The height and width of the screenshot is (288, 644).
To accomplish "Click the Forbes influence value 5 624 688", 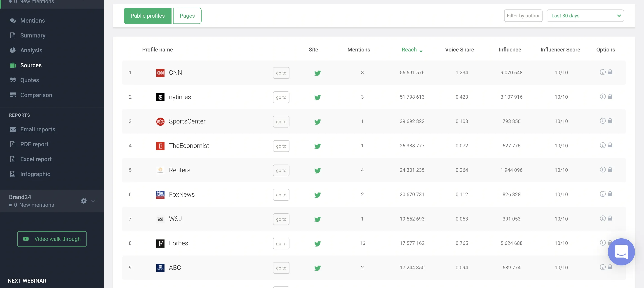I will coord(511,243).
